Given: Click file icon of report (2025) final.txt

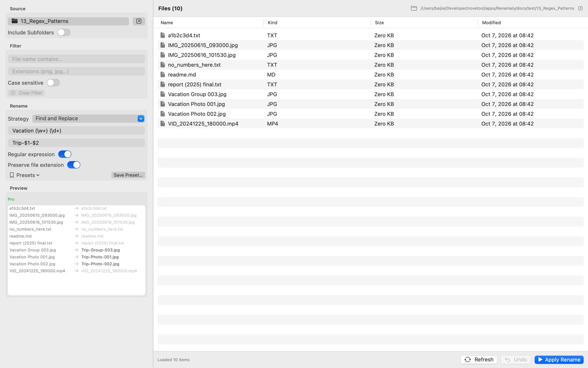Looking at the screenshot, I should [162, 84].
